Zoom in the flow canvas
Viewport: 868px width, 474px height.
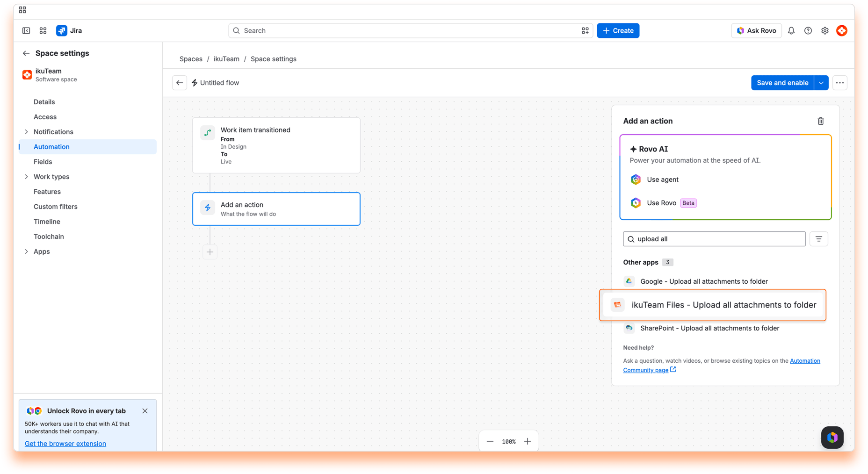528,441
